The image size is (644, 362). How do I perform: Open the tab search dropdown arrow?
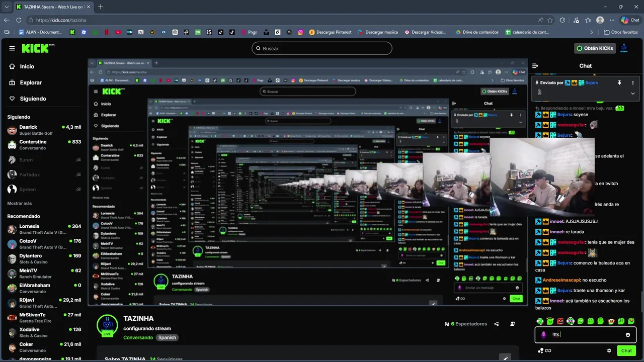(7, 7)
